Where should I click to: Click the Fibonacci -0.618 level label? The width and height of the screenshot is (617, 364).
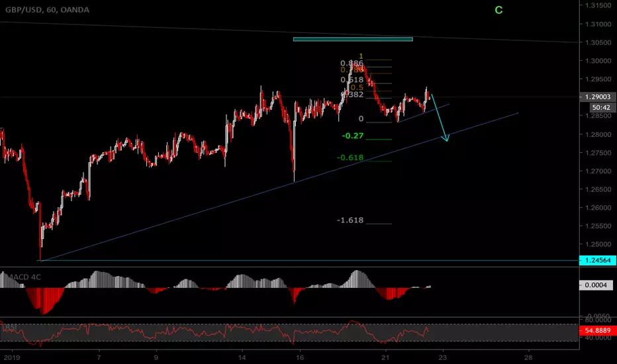(350, 158)
